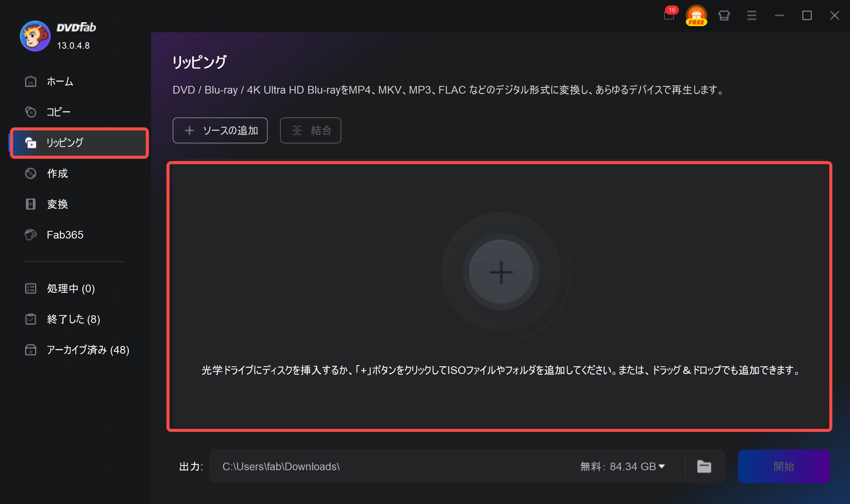Open 作成 module in sidebar
Viewport: 850px width, 504px height.
(x=57, y=173)
